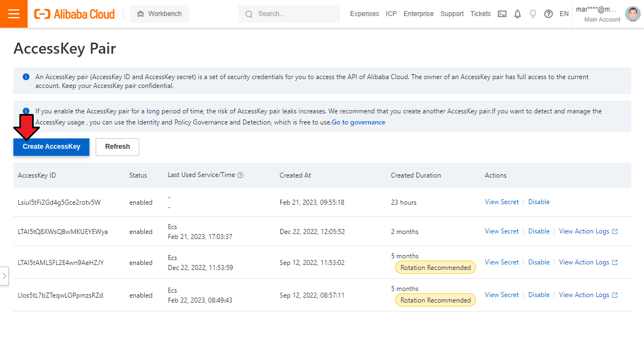This screenshot has width=644, height=338.
Task: Click the lightbulb icon in header
Action: coord(533,14)
